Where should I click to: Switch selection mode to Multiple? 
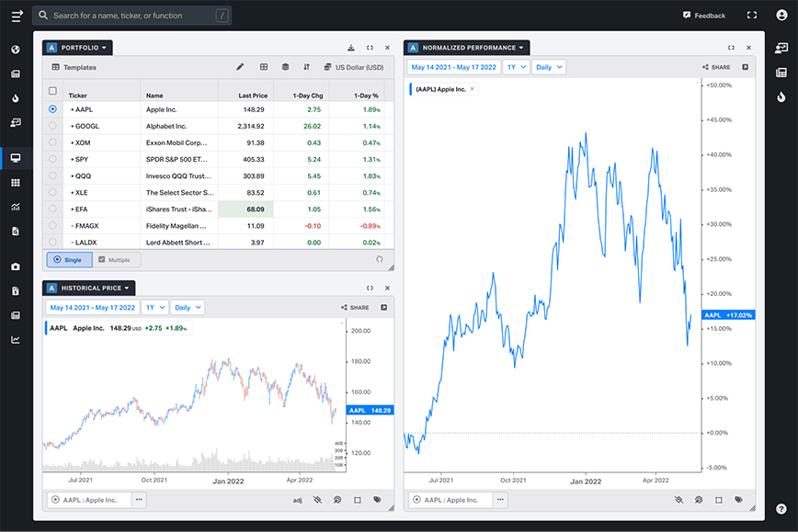click(114, 260)
